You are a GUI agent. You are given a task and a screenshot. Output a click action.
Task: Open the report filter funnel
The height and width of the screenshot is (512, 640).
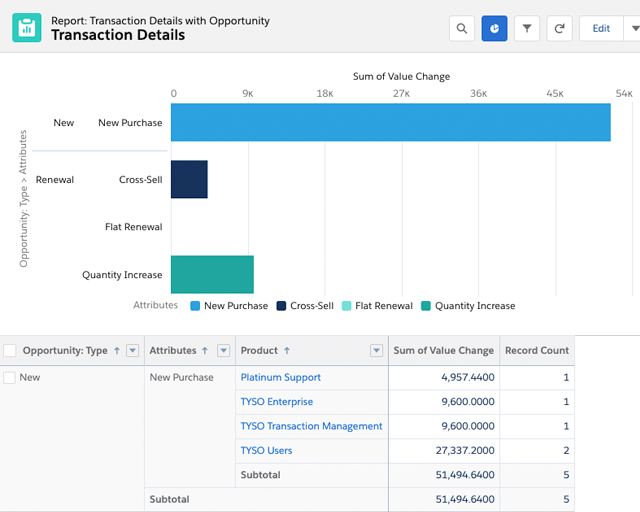pyautogui.click(x=527, y=29)
